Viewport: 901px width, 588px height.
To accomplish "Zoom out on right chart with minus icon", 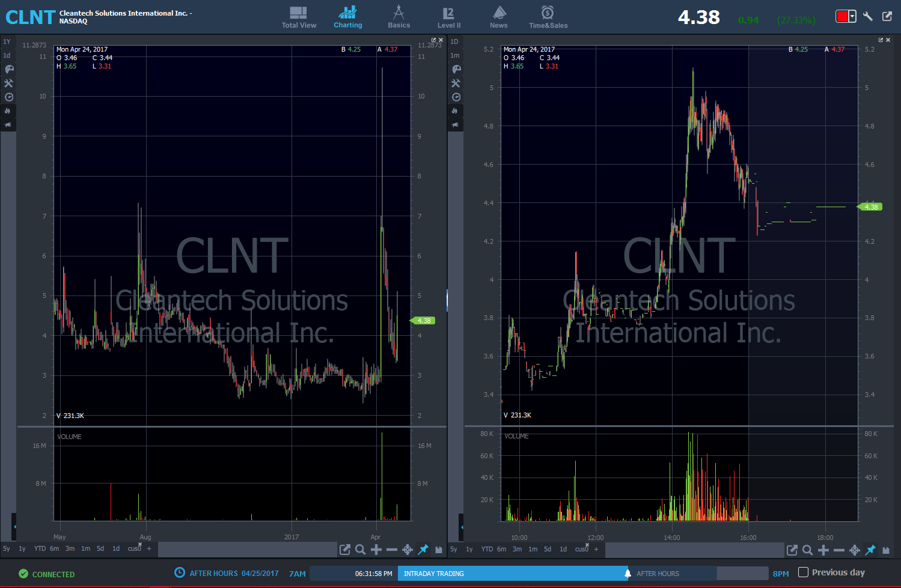I will coord(839,550).
